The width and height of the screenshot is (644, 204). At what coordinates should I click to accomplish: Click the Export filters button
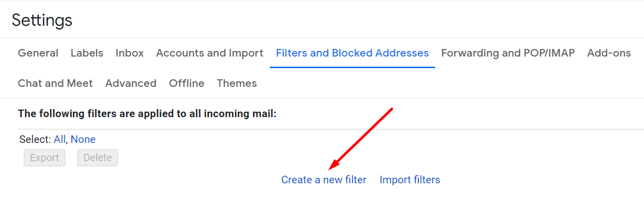45,158
